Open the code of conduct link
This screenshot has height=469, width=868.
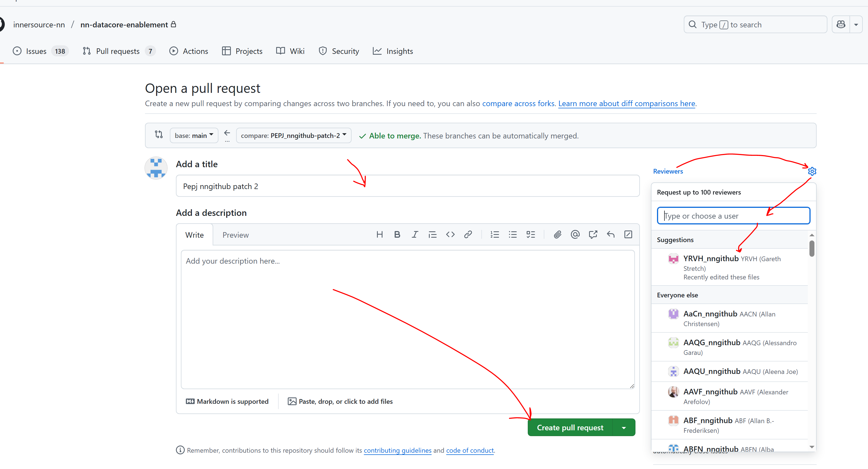[470, 451]
